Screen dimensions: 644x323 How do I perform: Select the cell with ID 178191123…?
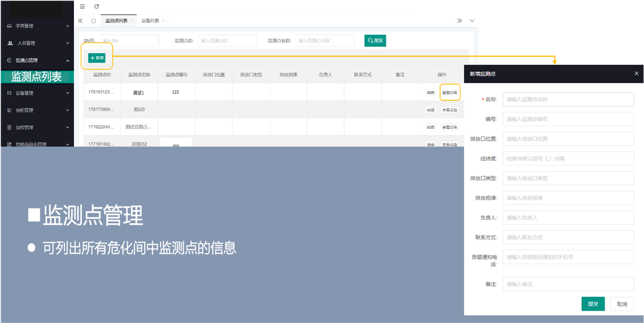pos(102,92)
